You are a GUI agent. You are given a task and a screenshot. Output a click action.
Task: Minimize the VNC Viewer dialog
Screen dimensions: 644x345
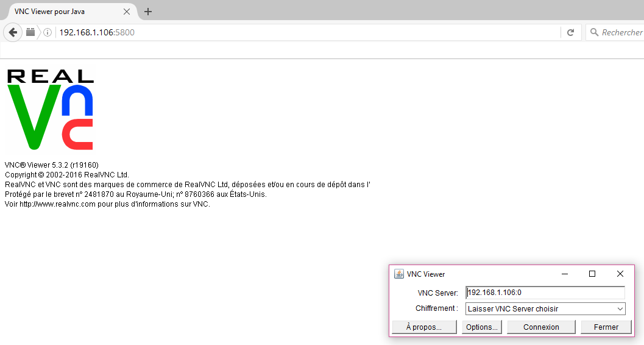click(x=565, y=274)
